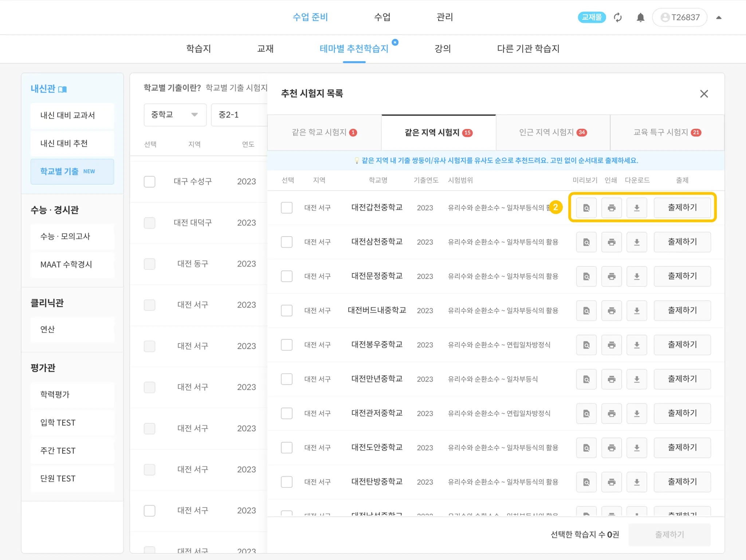Collapse the top-right user menu arrow
This screenshot has height=560, width=746.
tap(719, 17)
